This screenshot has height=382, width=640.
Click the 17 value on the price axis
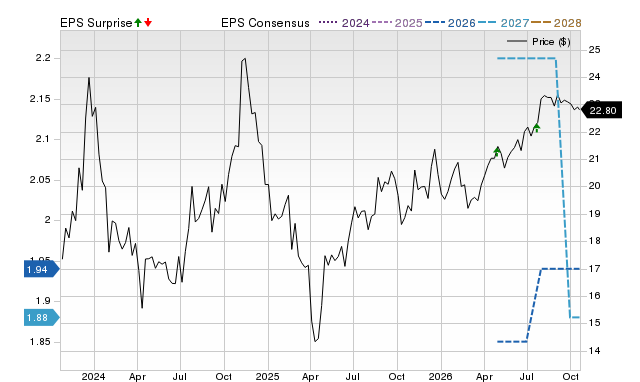pos(594,269)
